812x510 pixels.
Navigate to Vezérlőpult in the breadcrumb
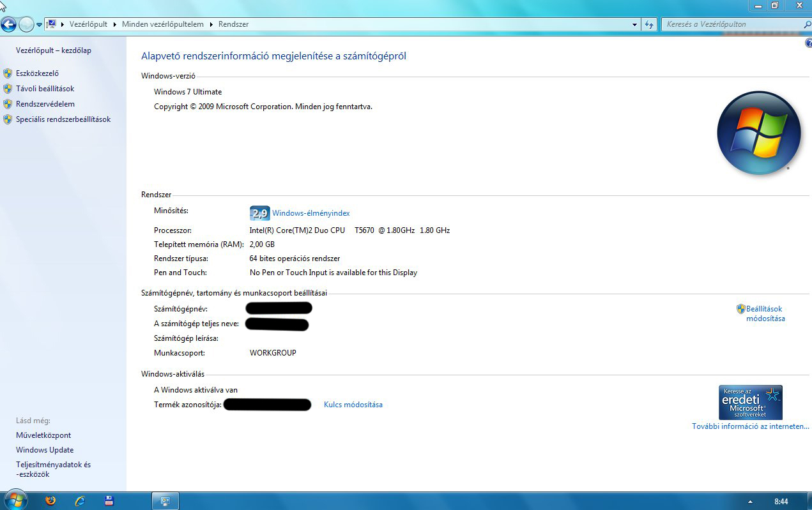(88, 24)
